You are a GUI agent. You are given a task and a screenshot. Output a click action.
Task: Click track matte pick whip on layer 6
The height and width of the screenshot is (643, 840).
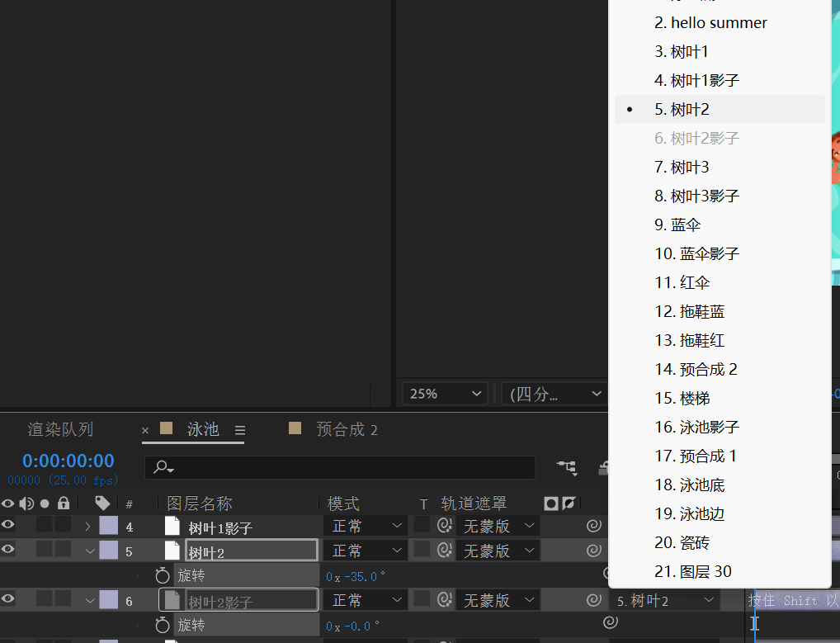click(445, 599)
